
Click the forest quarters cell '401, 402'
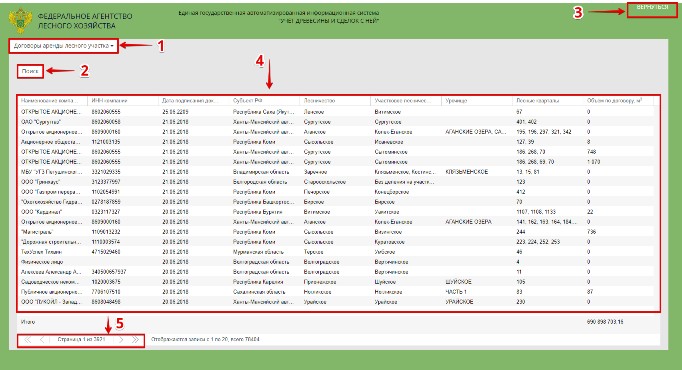(x=527, y=122)
